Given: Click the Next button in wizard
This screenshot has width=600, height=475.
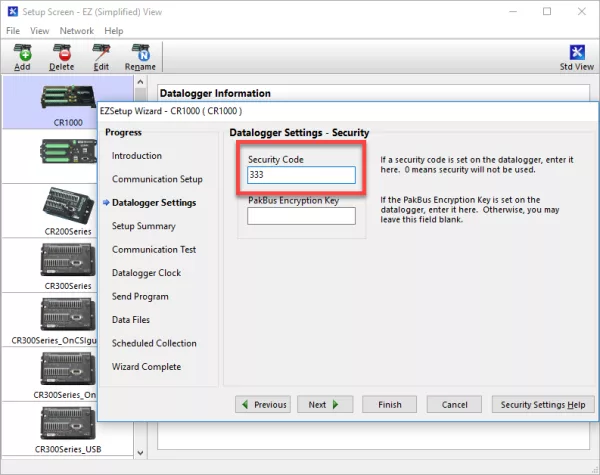Looking at the screenshot, I should [x=325, y=405].
